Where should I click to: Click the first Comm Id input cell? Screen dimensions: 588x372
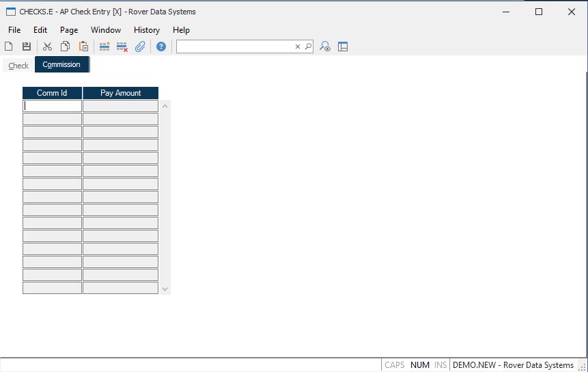coord(52,106)
